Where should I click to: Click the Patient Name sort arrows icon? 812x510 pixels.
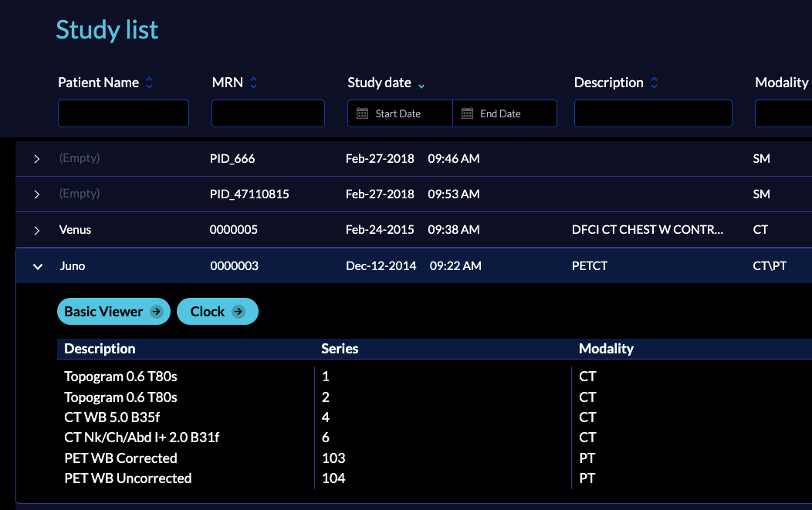pyautogui.click(x=149, y=83)
